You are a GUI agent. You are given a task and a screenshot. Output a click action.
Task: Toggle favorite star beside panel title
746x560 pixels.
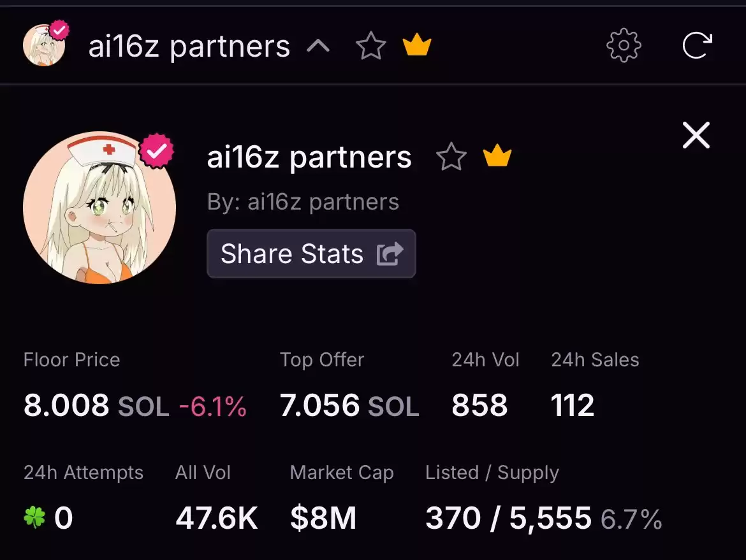click(451, 157)
